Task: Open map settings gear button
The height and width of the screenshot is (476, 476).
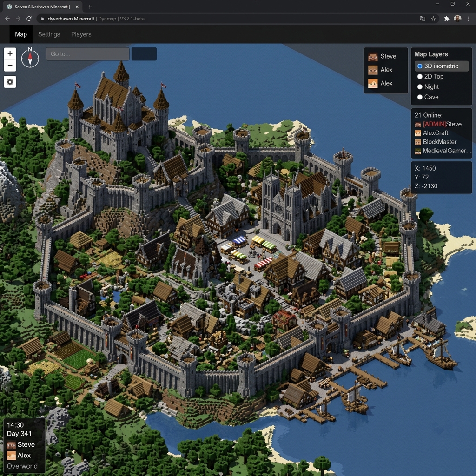Action: [x=10, y=82]
